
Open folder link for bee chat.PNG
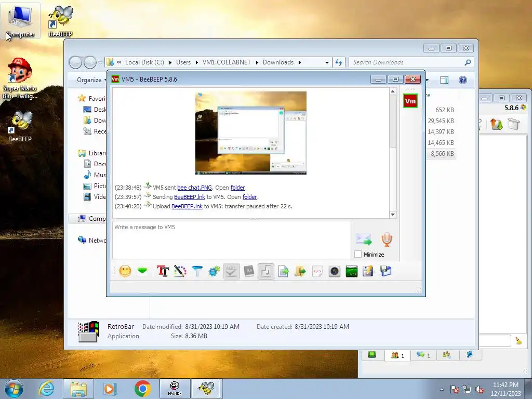click(237, 188)
